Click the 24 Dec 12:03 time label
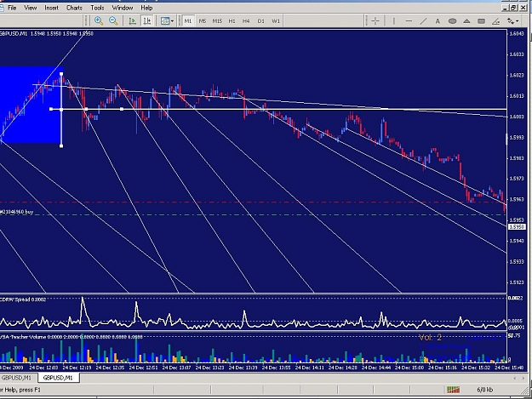The height and width of the screenshot is (399, 532). click(x=43, y=368)
